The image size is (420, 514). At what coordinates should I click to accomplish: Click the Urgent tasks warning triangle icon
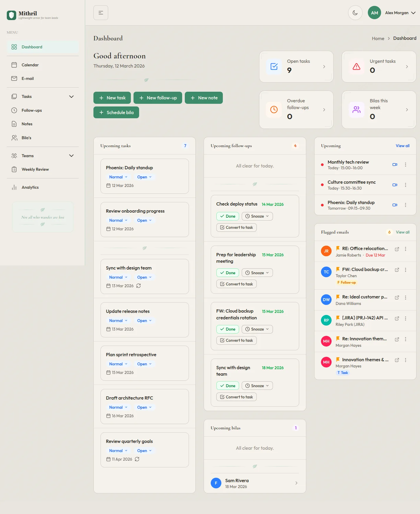357,67
